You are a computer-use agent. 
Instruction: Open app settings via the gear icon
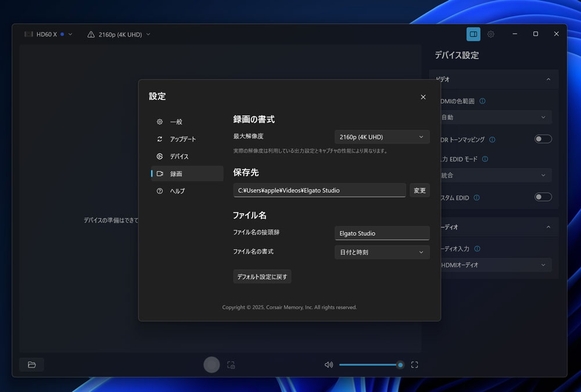pos(490,34)
